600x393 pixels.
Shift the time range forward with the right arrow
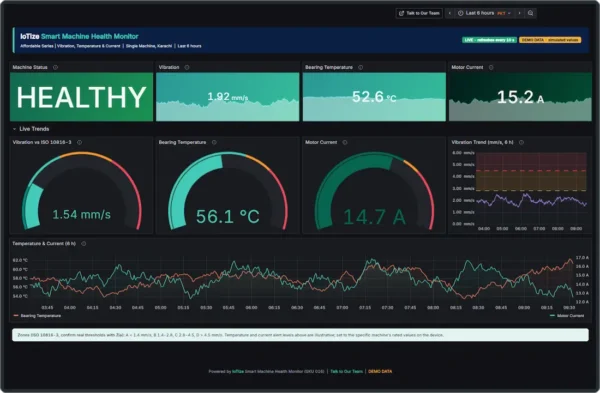pyautogui.click(x=519, y=13)
